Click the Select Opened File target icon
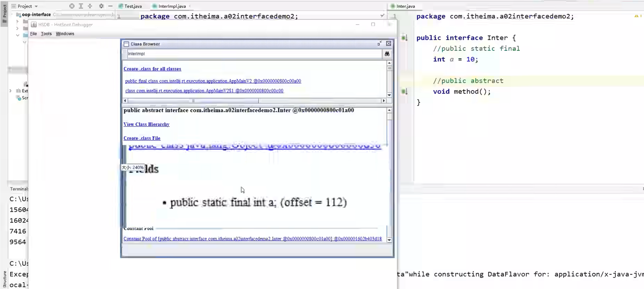644x289 pixels. point(72,6)
